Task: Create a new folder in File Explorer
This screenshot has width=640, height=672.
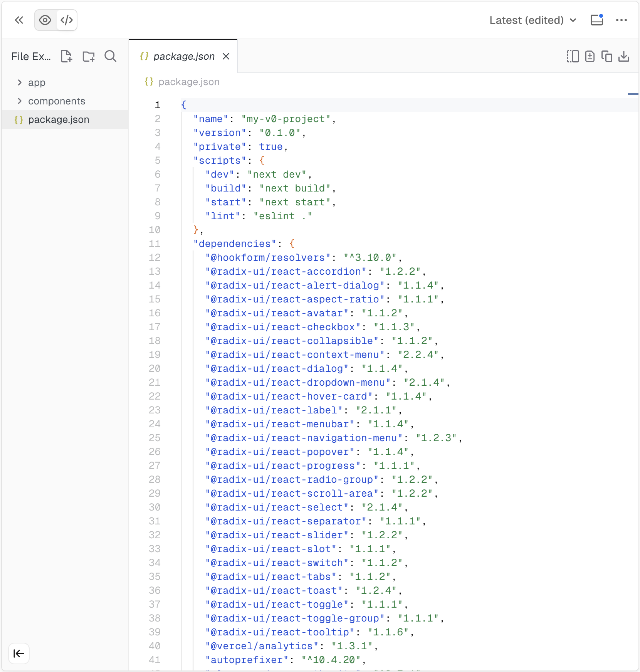Action: (89, 56)
